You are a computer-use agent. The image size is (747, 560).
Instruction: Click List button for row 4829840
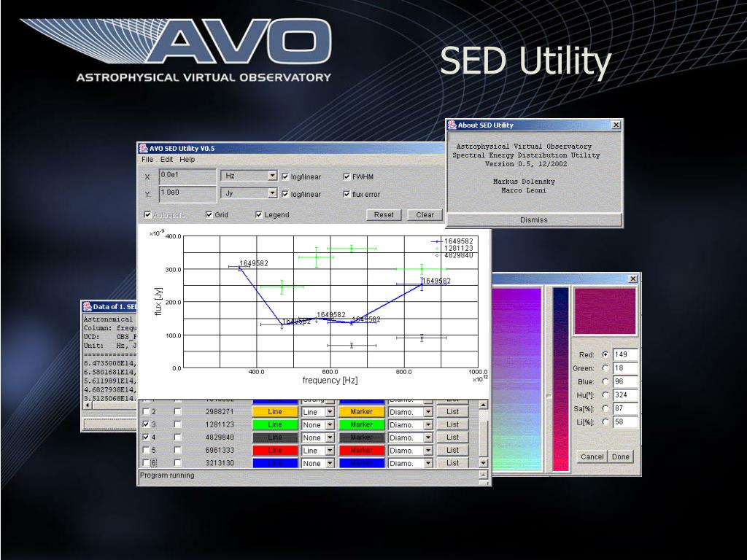[x=452, y=437]
